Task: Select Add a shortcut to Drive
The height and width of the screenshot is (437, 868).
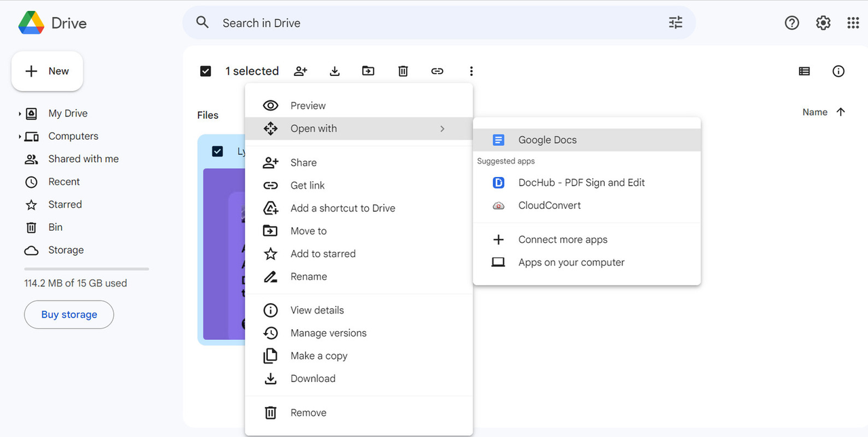Action: pos(359,208)
